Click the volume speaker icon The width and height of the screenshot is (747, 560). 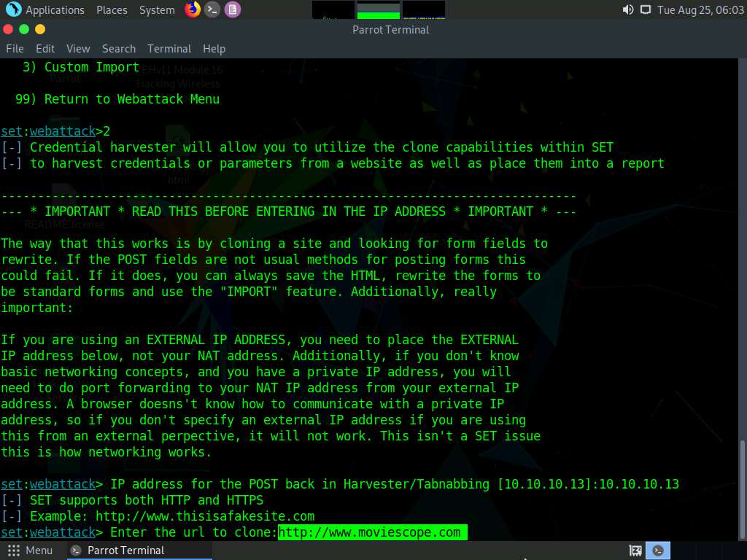(628, 9)
